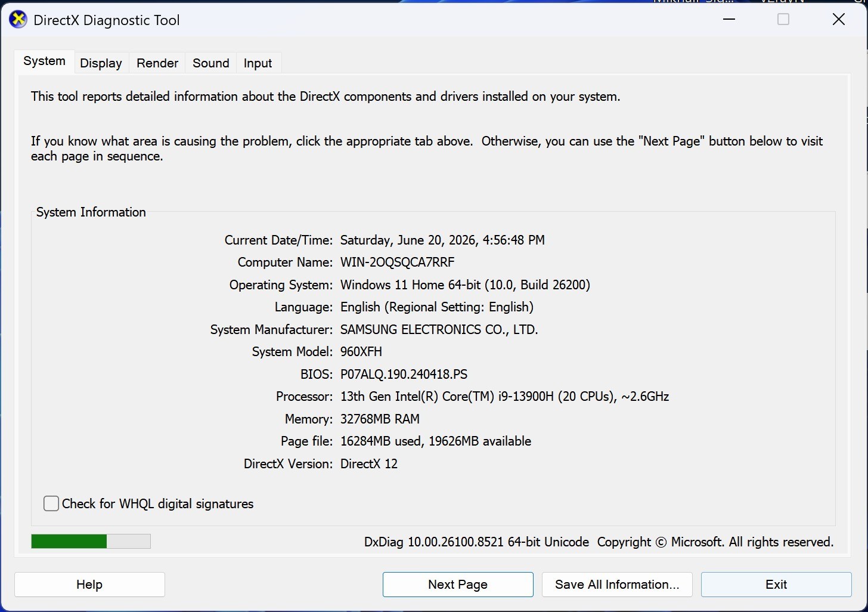Click the title text DirectX Diagnostic Tool
The width and height of the screenshot is (868, 612).
coord(107,20)
